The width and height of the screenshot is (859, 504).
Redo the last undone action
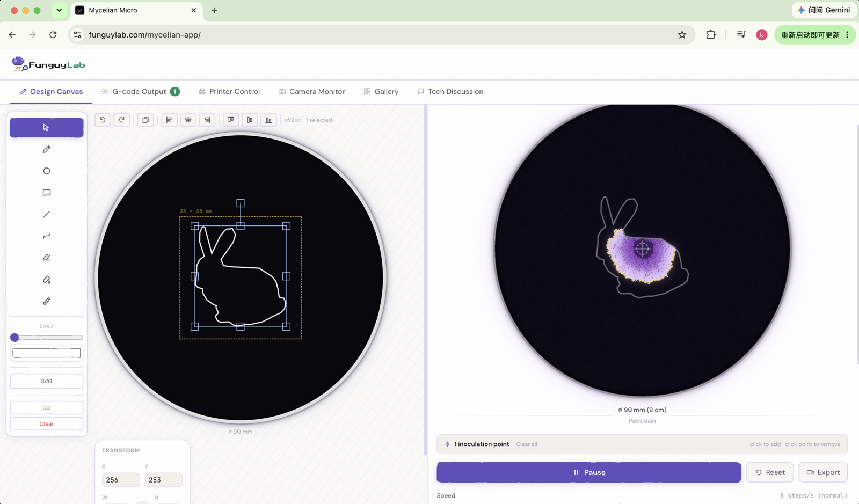tap(122, 120)
